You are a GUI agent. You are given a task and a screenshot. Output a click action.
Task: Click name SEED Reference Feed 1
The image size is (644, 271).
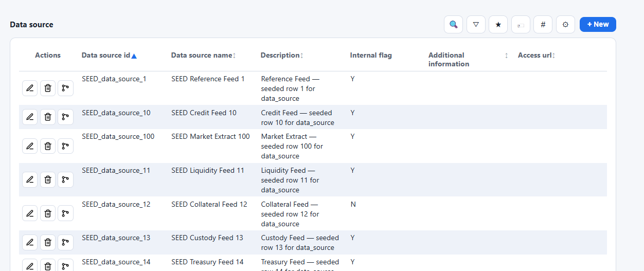tap(208, 79)
